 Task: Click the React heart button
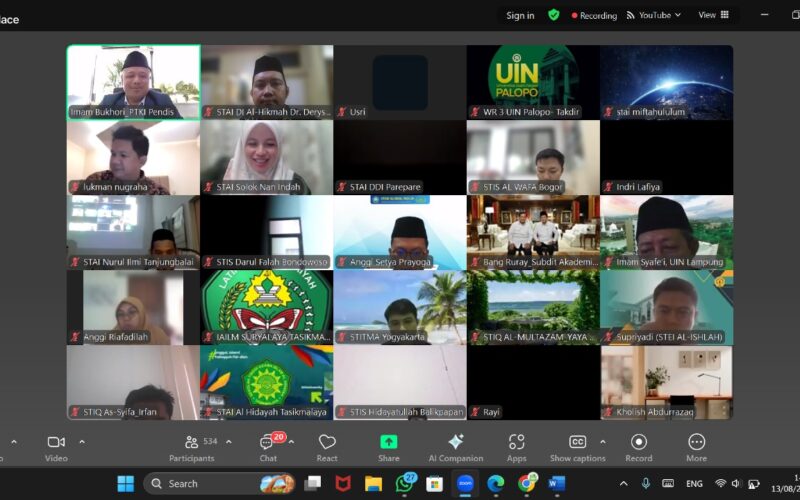(x=327, y=448)
